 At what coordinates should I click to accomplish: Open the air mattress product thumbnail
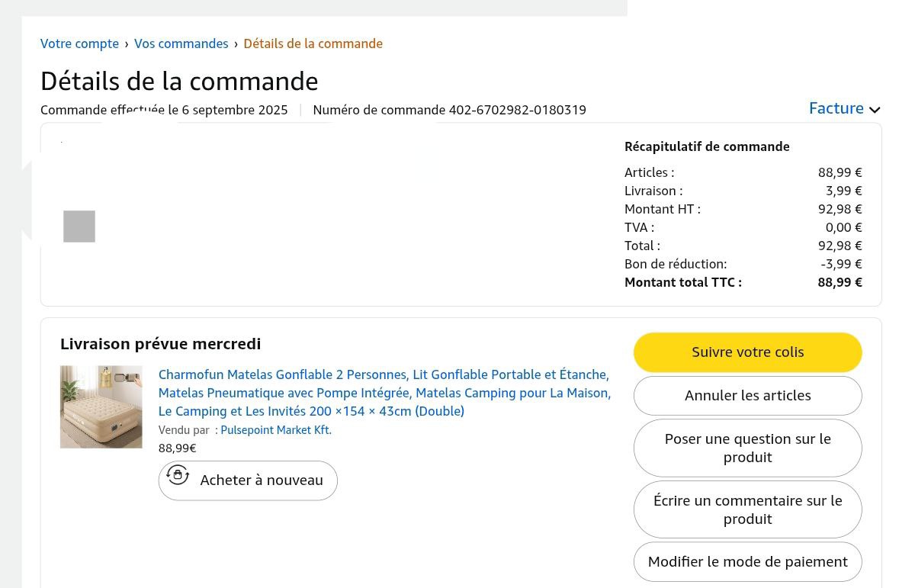tap(101, 406)
